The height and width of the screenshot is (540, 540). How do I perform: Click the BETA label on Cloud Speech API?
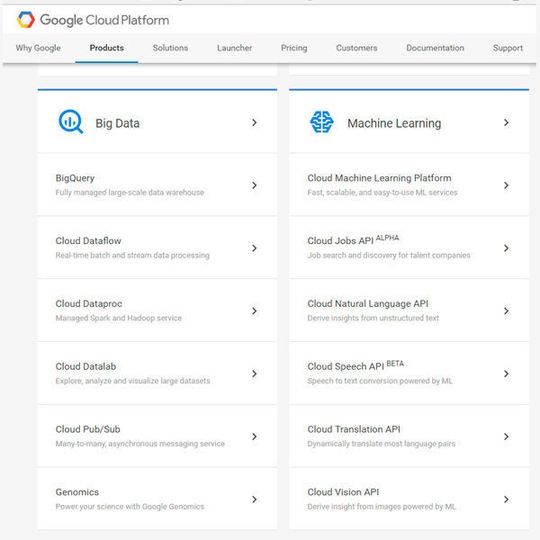pyautogui.click(x=395, y=363)
